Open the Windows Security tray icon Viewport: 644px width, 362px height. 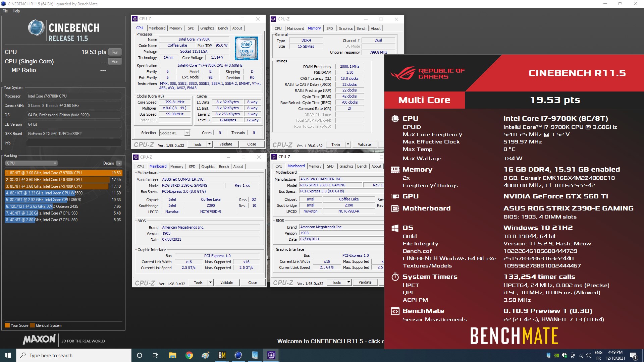pos(565,356)
